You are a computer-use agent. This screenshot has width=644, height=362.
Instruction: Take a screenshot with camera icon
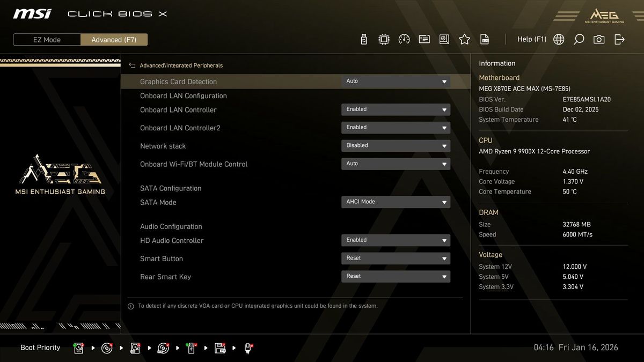(599, 39)
